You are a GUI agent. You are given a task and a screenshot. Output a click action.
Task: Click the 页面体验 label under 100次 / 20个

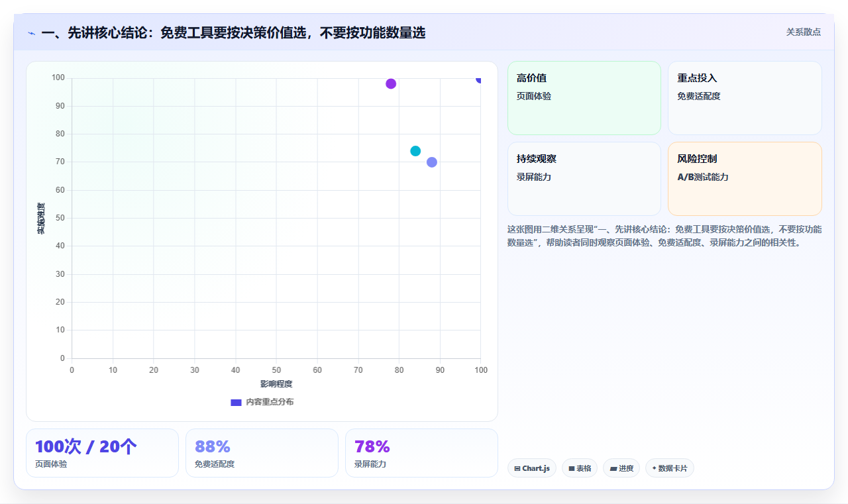tap(51, 464)
